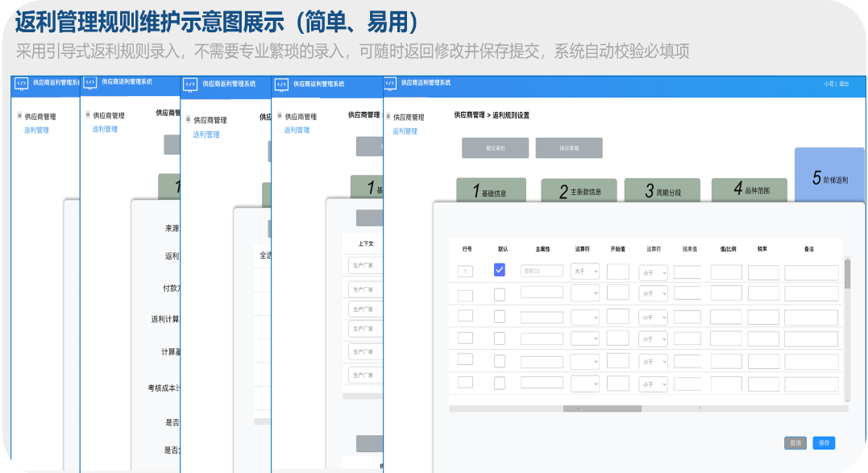Screen dimensions: 868x473
Task: Click the 提交审批 button
Action: pyautogui.click(x=495, y=147)
